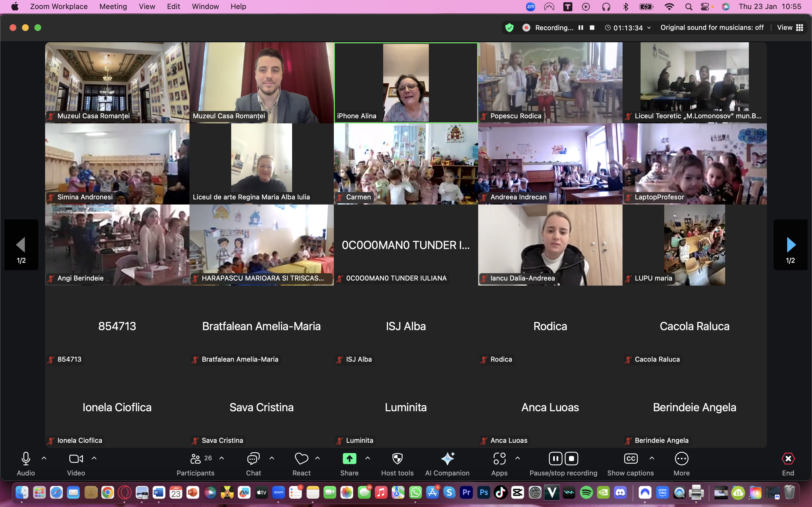Open the Window menu in the menu bar
812x507 pixels.
click(x=205, y=6)
